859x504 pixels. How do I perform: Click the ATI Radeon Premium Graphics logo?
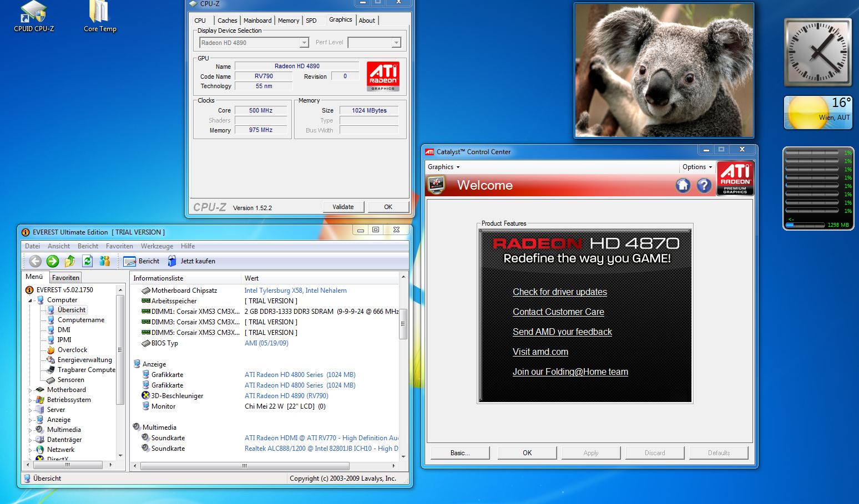(735, 178)
